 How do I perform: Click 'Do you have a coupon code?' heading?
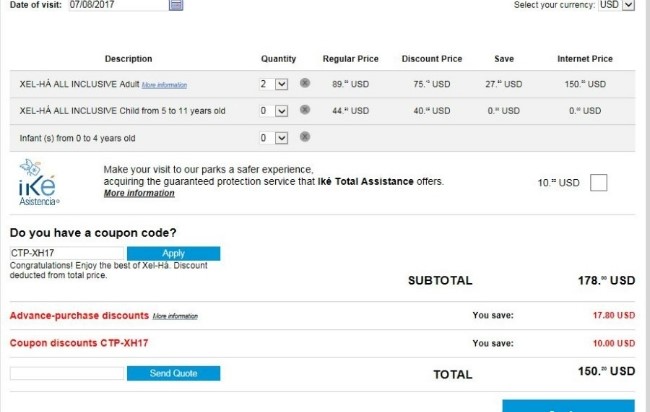[93, 233]
